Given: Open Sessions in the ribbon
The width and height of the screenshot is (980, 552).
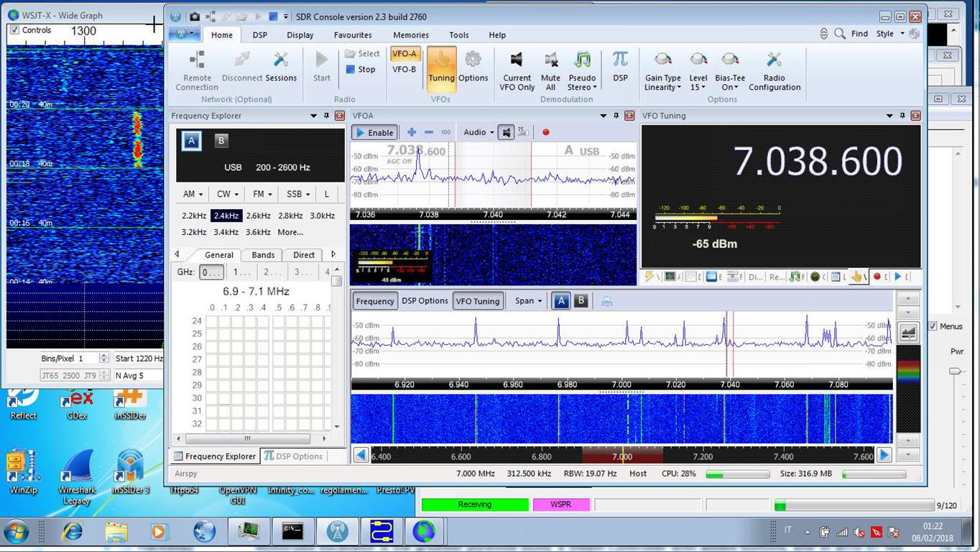Looking at the screenshot, I should pyautogui.click(x=281, y=67).
